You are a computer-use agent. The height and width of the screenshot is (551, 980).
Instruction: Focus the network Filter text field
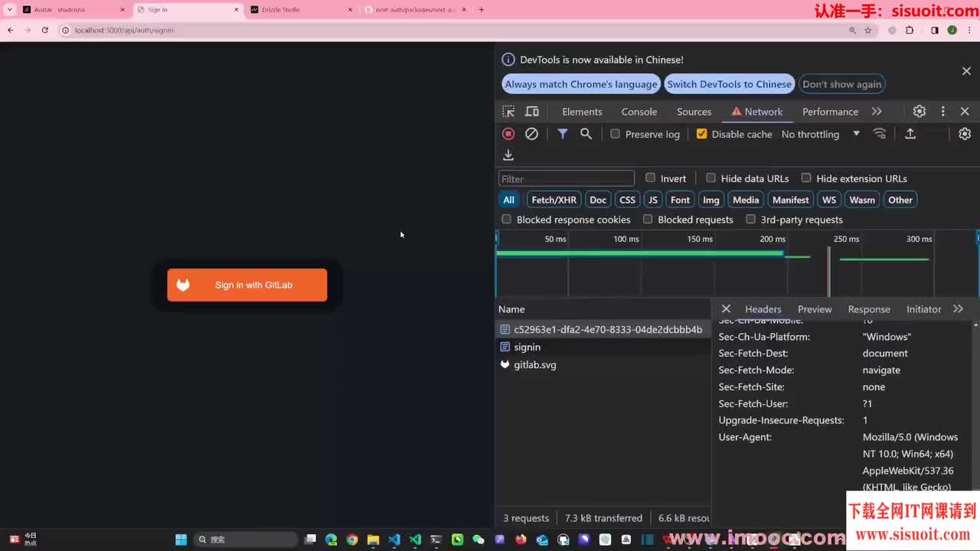567,179
